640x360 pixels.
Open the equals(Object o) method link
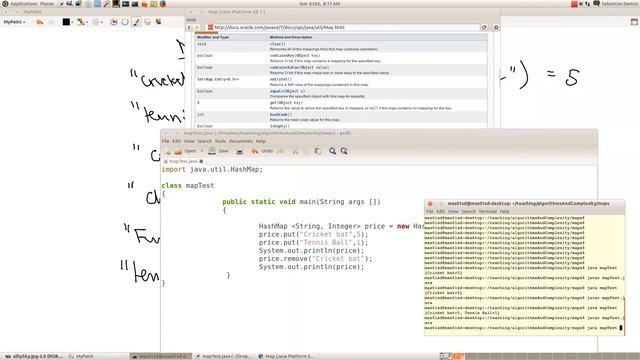(287, 91)
